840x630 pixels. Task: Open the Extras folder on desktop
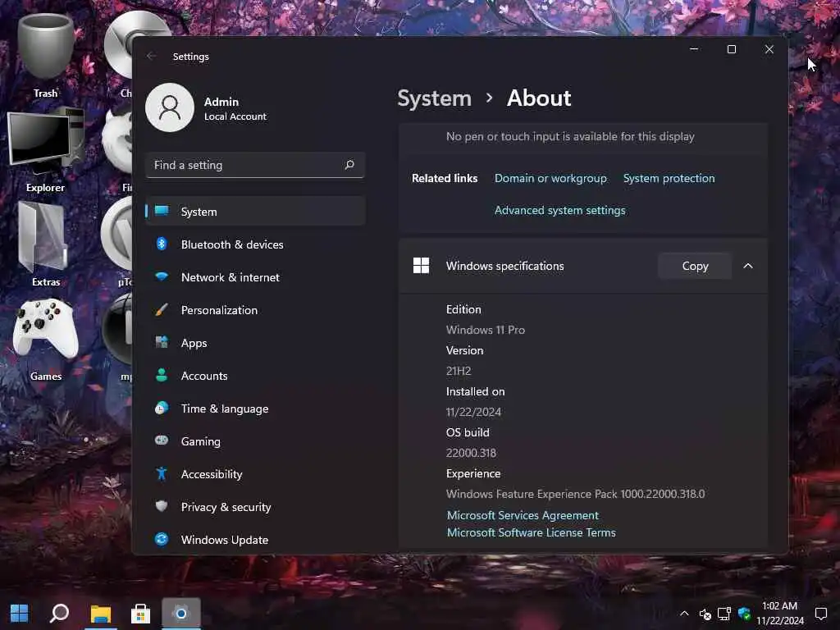pos(46,244)
